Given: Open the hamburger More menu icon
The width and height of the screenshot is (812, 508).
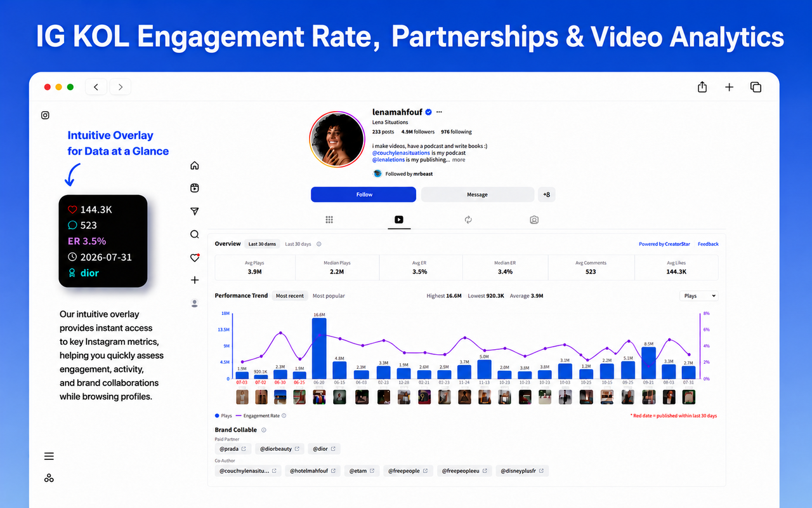Looking at the screenshot, I should (49, 456).
